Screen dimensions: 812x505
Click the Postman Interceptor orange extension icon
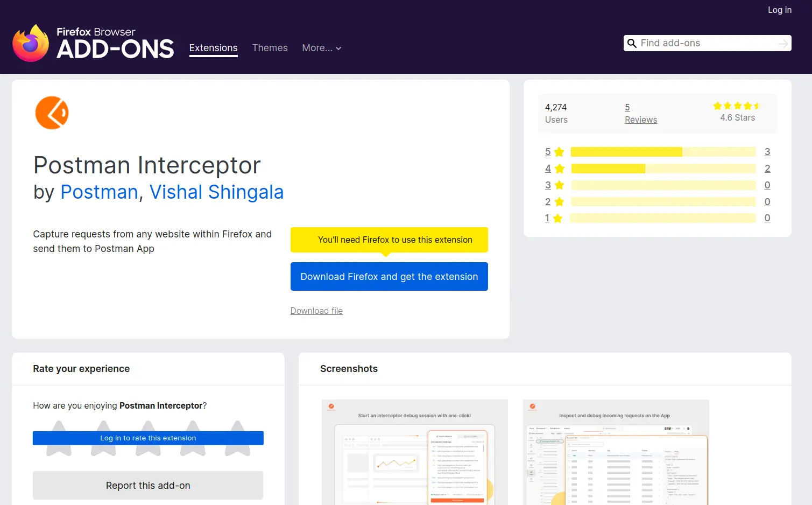[52, 113]
